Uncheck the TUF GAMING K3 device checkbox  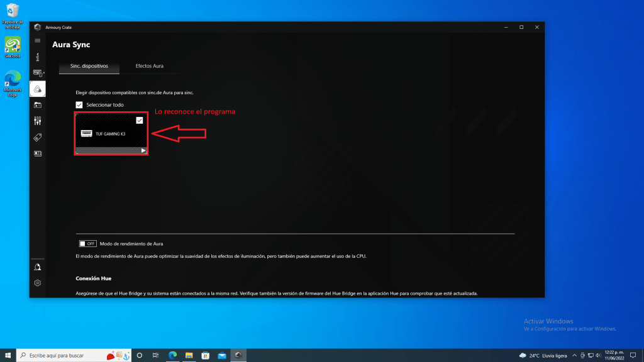coord(139,120)
